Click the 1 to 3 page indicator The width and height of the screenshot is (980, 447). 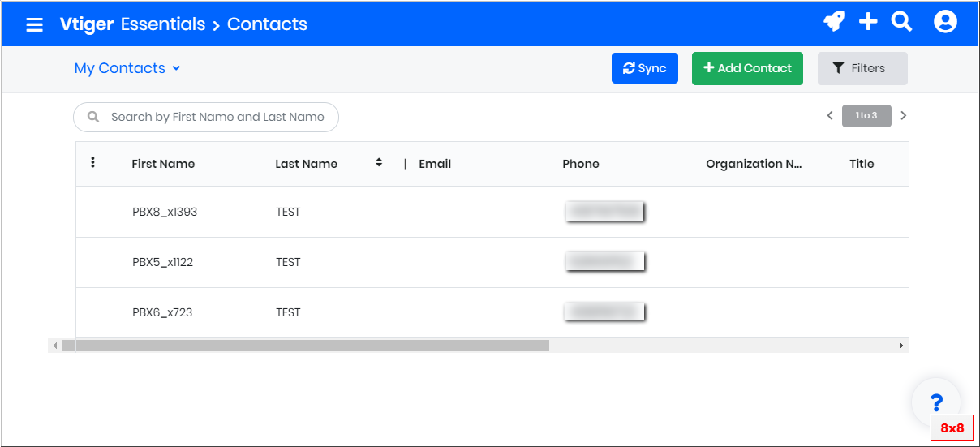click(866, 116)
